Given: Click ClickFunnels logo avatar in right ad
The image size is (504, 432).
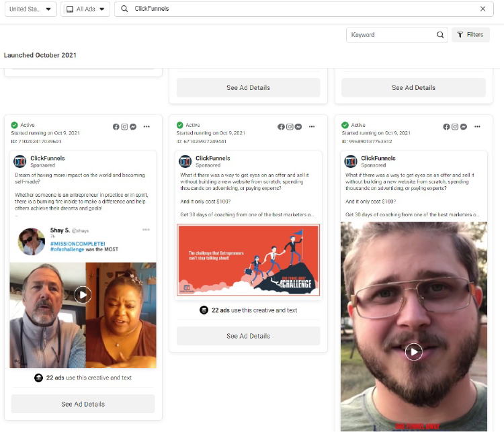Looking at the screenshot, I should [x=351, y=161].
